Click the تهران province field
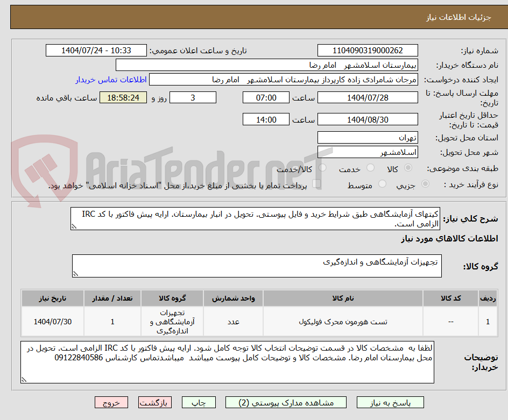This screenshot has width=508, height=420. click(x=368, y=138)
